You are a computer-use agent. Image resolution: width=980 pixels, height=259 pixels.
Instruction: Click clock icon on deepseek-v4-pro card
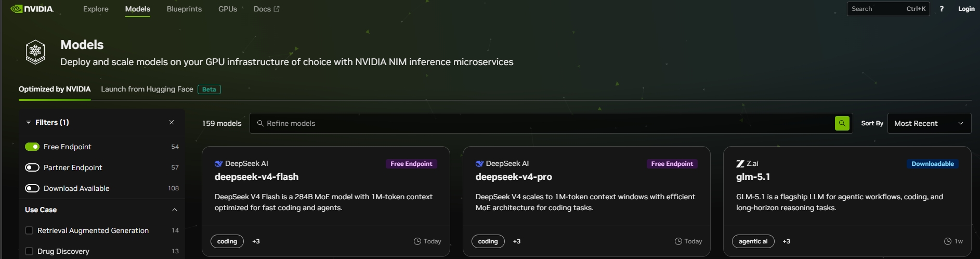tap(678, 241)
